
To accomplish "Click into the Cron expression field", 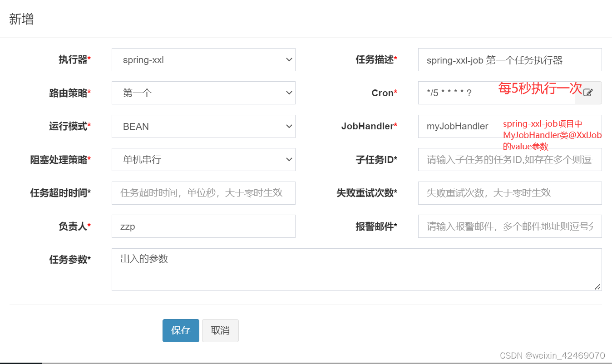I will click(x=496, y=93).
